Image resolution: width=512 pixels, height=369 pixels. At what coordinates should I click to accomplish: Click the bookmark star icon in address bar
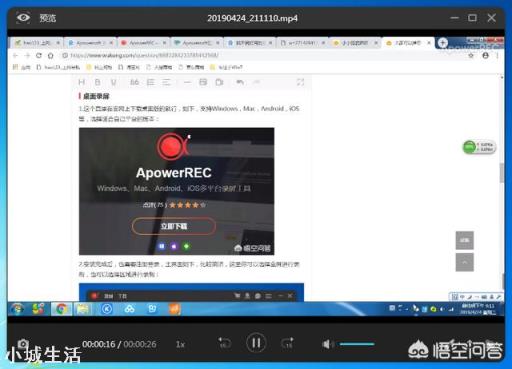coord(471,56)
